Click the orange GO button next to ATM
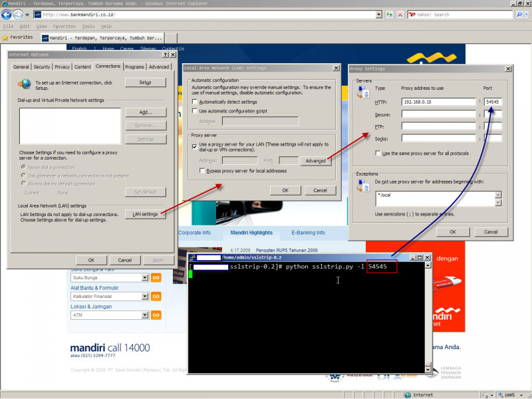532x399 pixels. [x=156, y=315]
